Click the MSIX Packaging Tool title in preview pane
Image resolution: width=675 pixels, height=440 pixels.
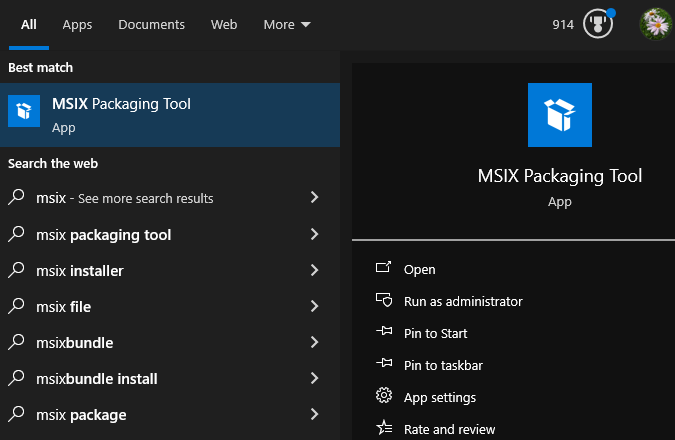560,176
